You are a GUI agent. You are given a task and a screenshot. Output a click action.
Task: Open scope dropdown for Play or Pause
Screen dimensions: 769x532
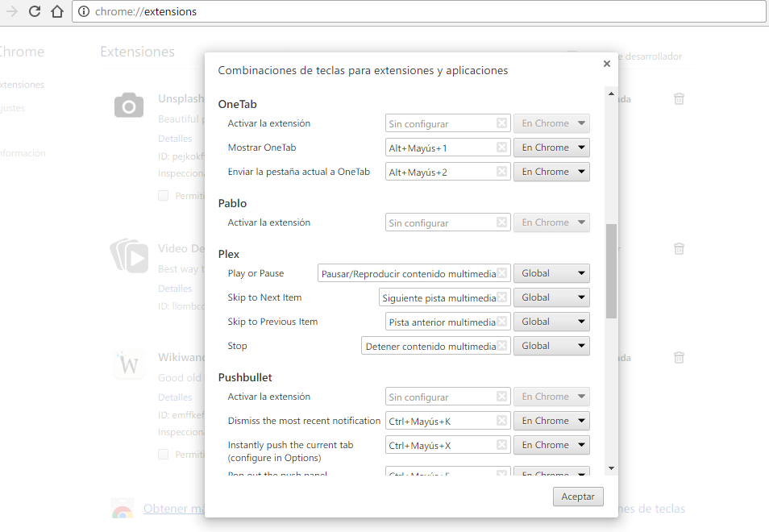[x=551, y=273]
